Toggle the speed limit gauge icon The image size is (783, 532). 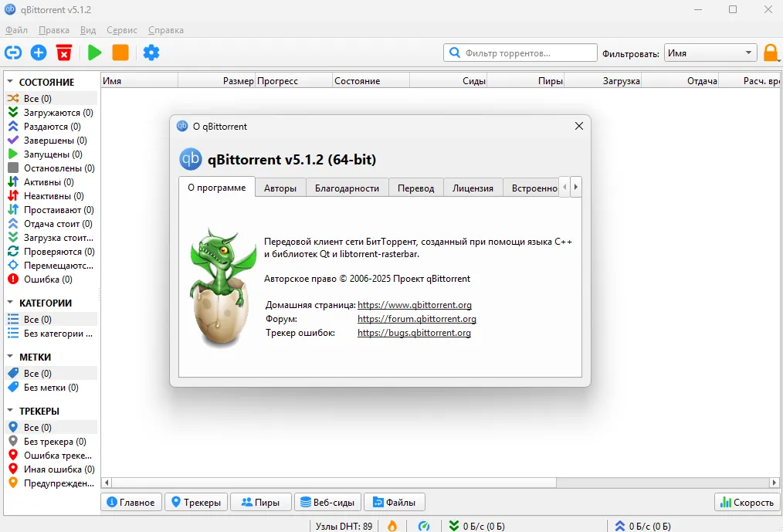(x=424, y=526)
